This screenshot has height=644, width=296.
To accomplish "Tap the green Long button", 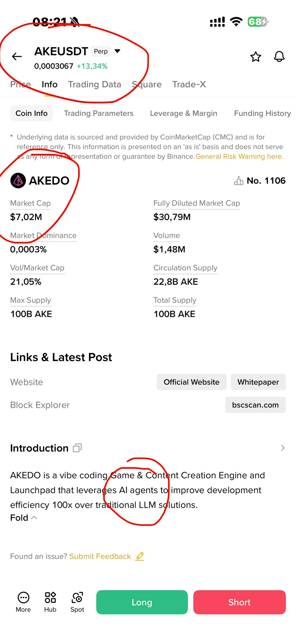I will click(x=142, y=602).
